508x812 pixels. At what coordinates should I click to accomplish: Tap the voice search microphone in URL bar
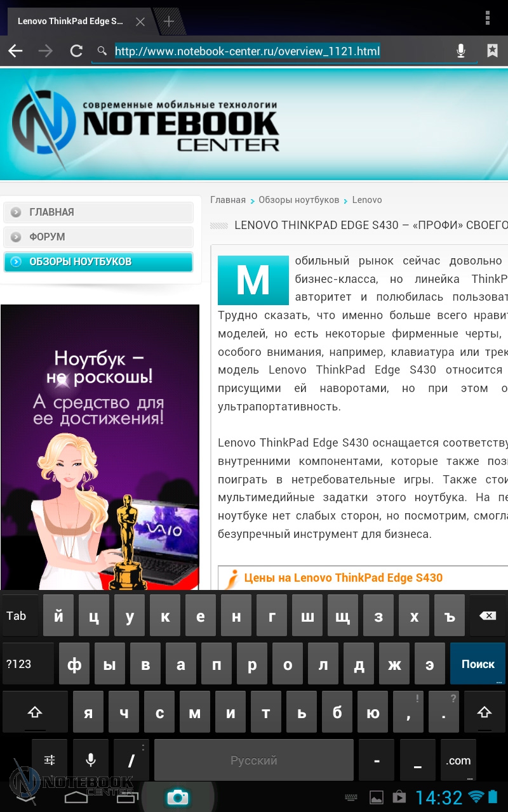tap(461, 51)
